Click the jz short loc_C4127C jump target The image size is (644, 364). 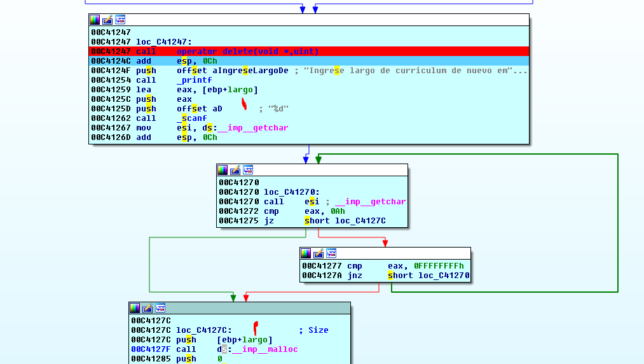360,221
